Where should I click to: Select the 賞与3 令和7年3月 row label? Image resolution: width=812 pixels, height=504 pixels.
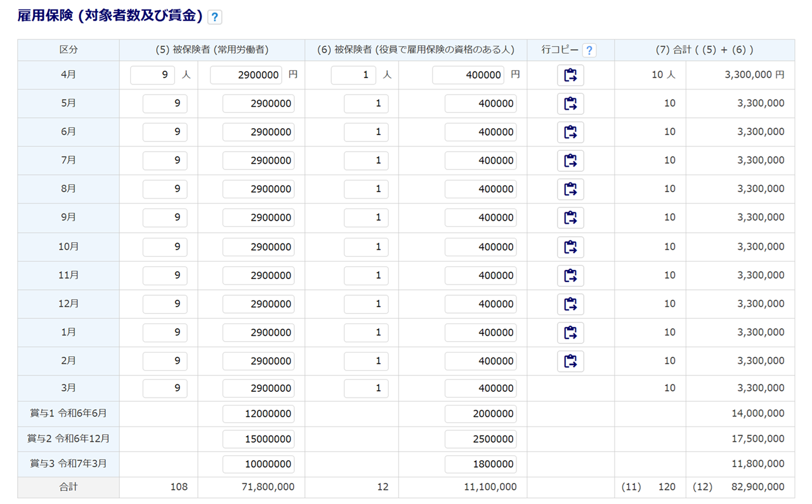click(69, 464)
